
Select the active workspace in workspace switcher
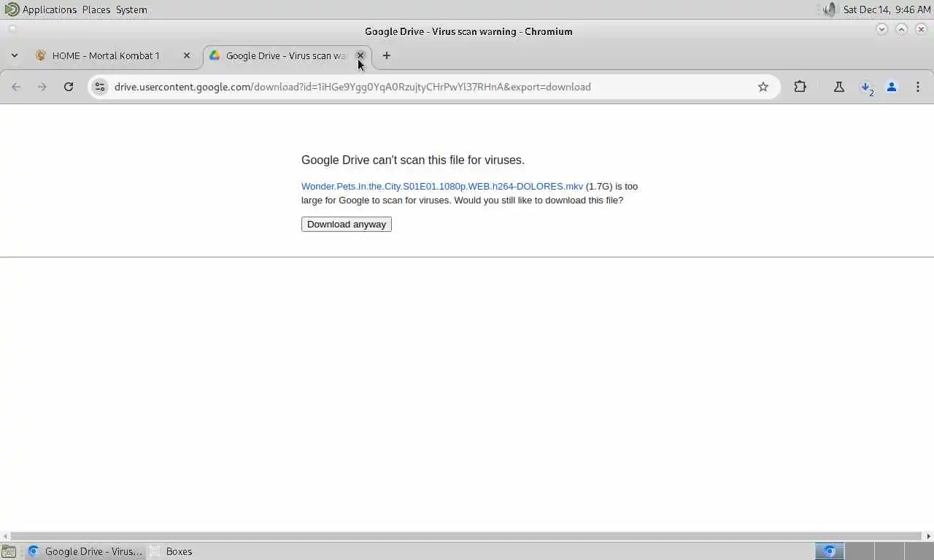pyautogui.click(x=830, y=551)
